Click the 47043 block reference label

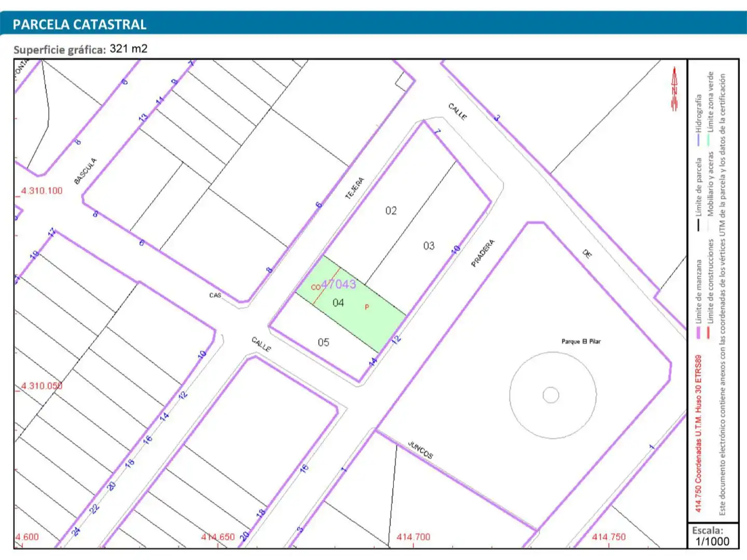click(338, 284)
